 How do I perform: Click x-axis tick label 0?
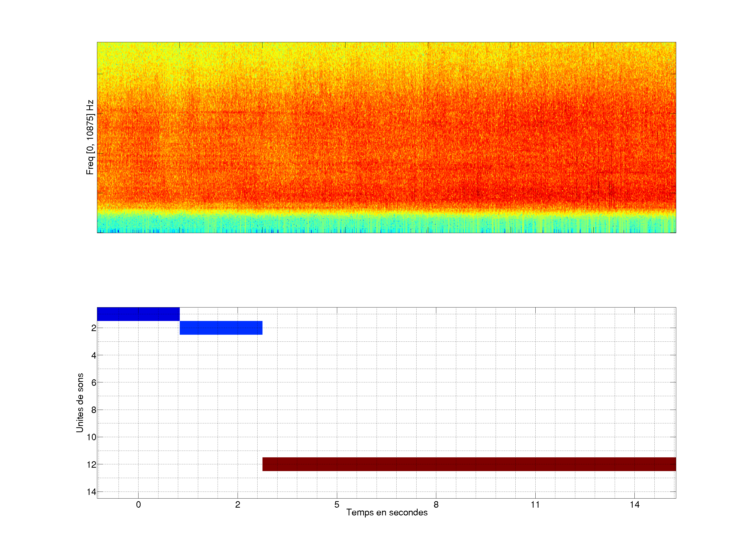pyautogui.click(x=138, y=505)
